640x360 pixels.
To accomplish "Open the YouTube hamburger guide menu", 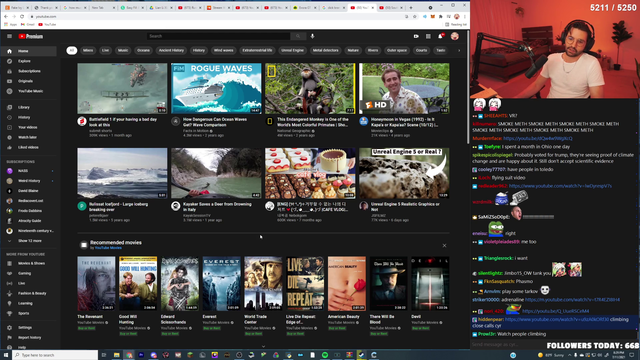I will (9, 36).
